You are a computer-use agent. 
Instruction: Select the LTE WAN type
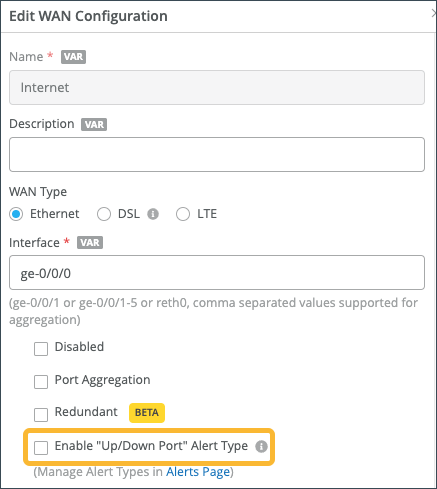[183, 214]
